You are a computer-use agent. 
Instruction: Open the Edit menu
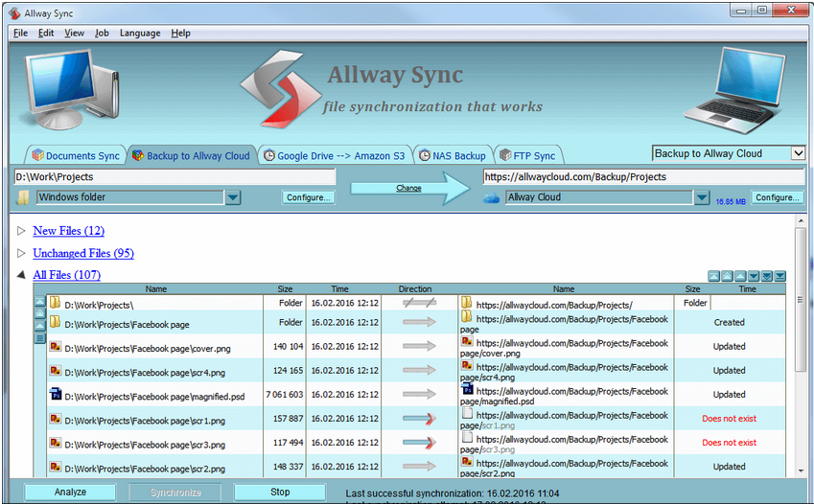tap(46, 33)
